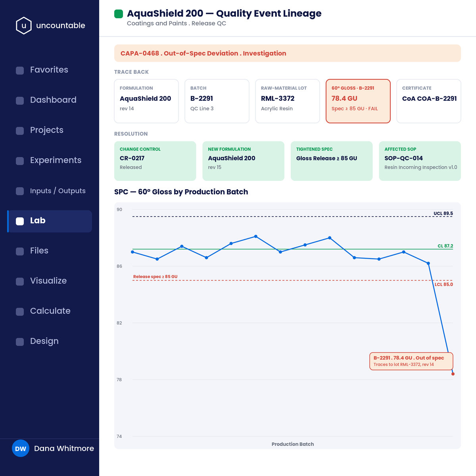The height and width of the screenshot is (476, 476).
Task: Open Favorites in the sidebar
Action: tap(50, 70)
